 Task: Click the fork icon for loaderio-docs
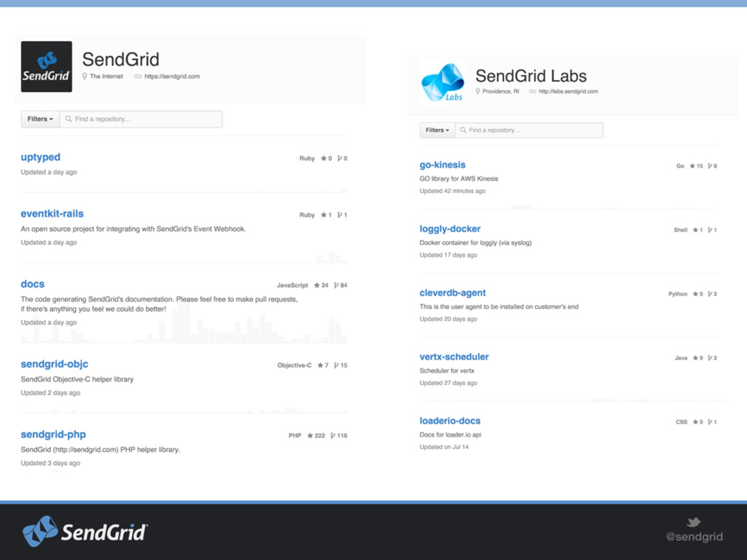pyautogui.click(x=710, y=422)
